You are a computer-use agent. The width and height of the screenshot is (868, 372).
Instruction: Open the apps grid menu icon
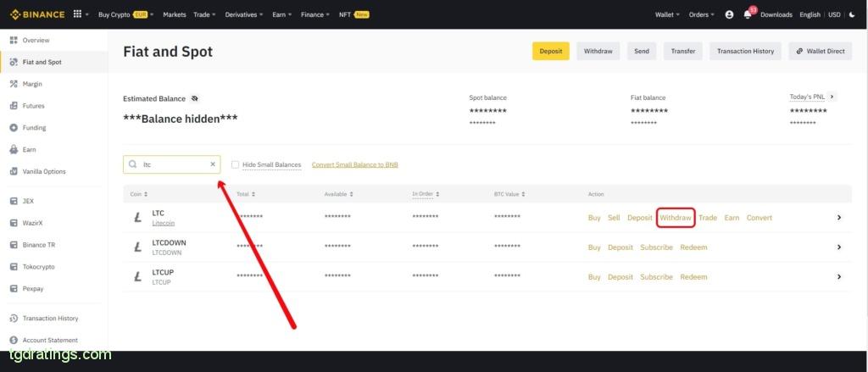(77, 14)
